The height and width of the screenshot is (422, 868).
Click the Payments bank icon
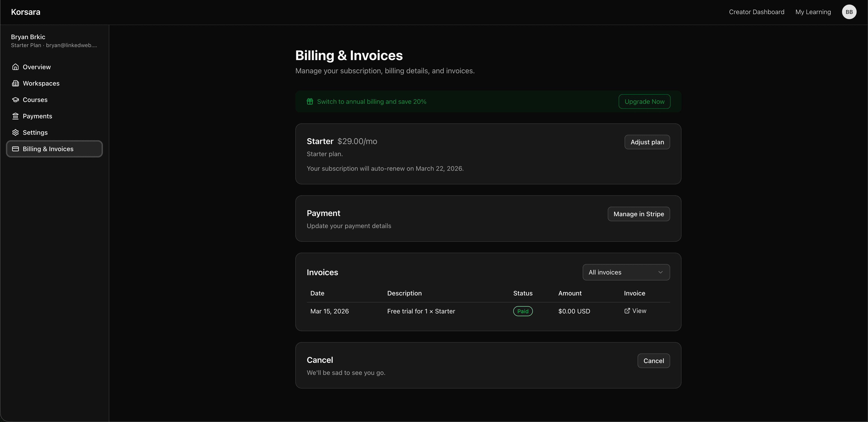15,116
